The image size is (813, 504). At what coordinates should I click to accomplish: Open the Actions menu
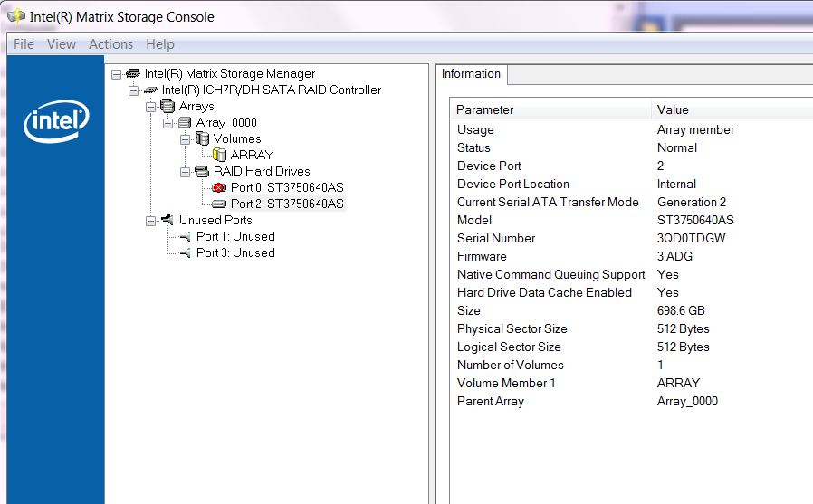111,44
